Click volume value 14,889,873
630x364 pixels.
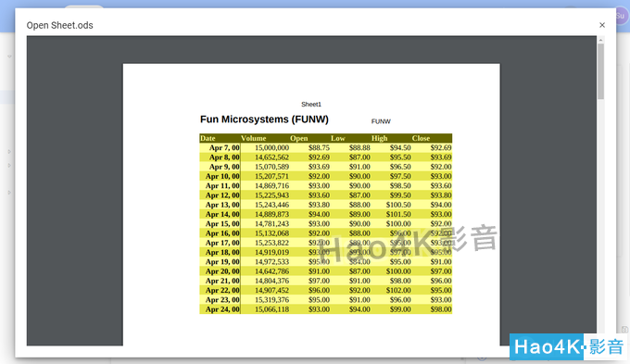pyautogui.click(x=271, y=215)
